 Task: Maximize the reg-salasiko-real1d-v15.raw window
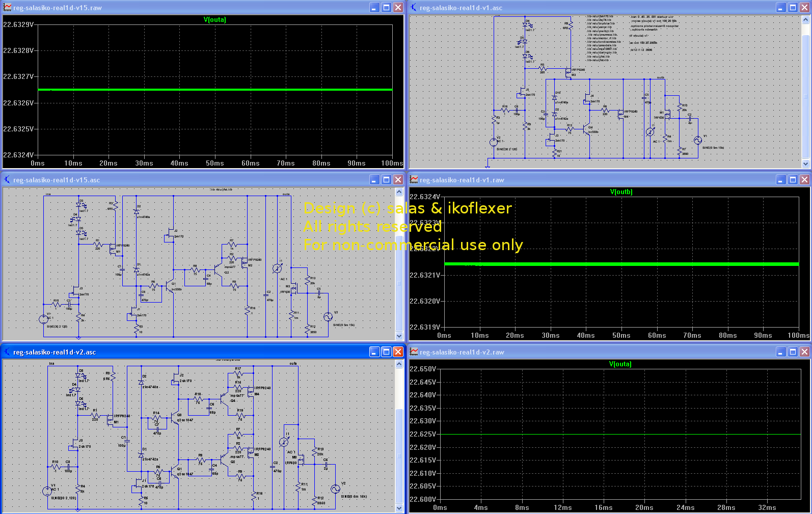pyautogui.click(x=386, y=8)
